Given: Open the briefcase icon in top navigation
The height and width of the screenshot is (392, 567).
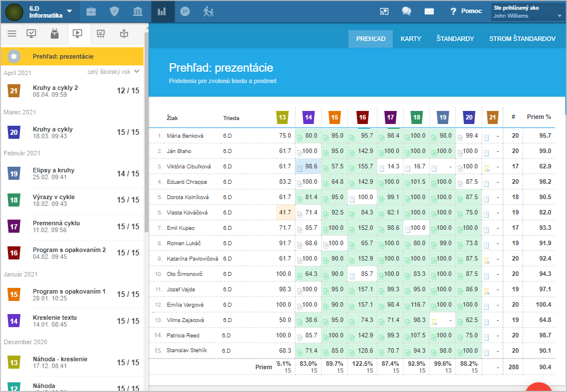Looking at the screenshot, I should pyautogui.click(x=91, y=11).
